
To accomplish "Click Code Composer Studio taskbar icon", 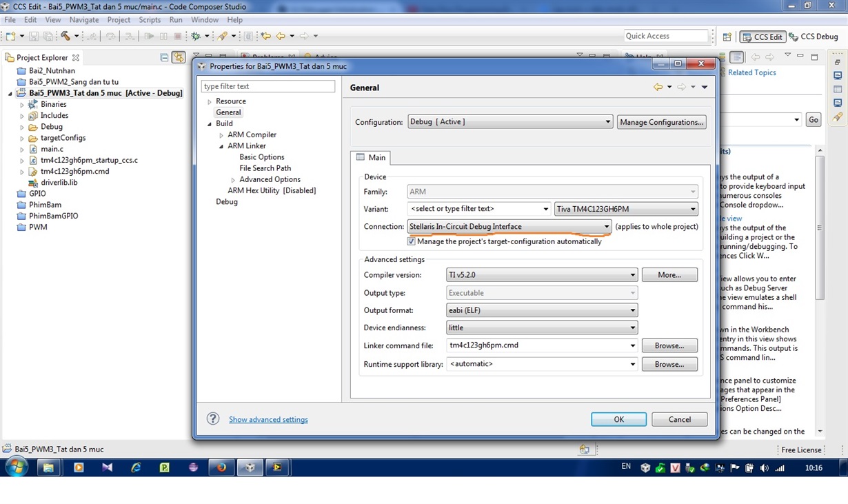I will click(250, 467).
